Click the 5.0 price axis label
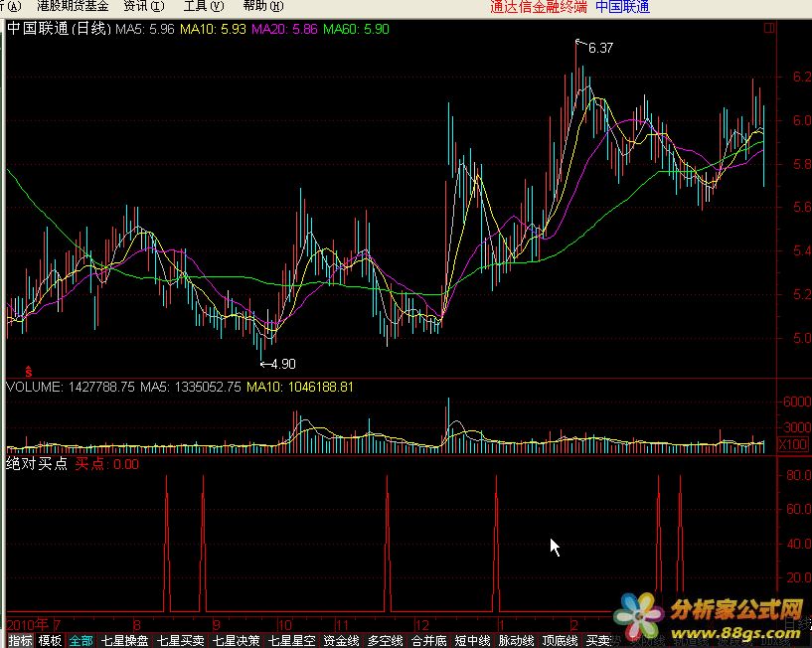Viewport: 812px width, 648px height. tap(801, 338)
